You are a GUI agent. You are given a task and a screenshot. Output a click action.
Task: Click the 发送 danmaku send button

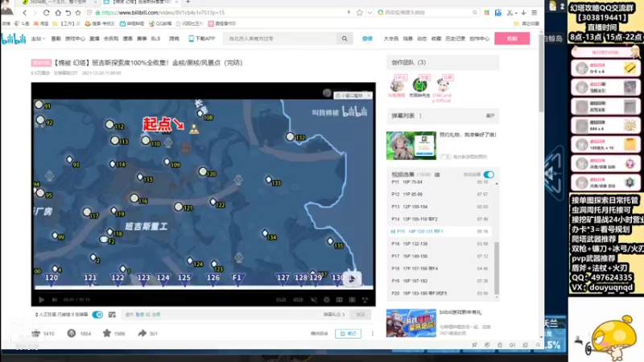360,315
